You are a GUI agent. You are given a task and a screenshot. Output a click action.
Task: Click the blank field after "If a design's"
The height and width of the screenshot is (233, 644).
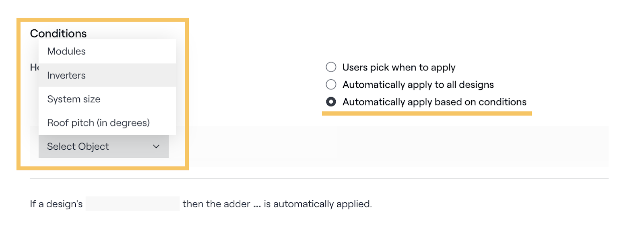[132, 204]
